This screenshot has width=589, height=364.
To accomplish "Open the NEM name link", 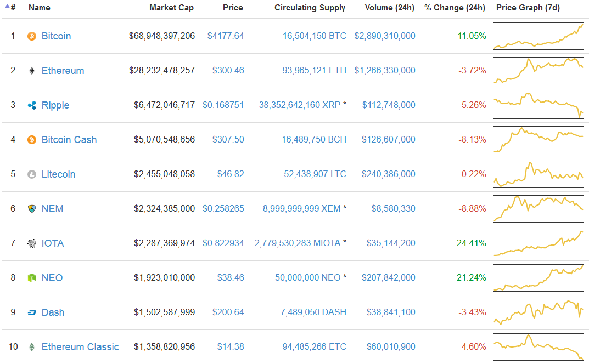I will 52,209.
